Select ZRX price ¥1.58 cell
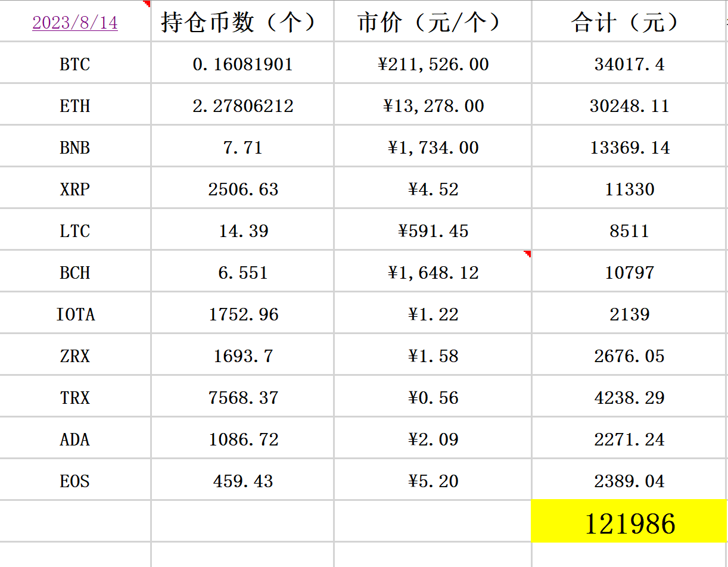 pyautogui.click(x=433, y=354)
